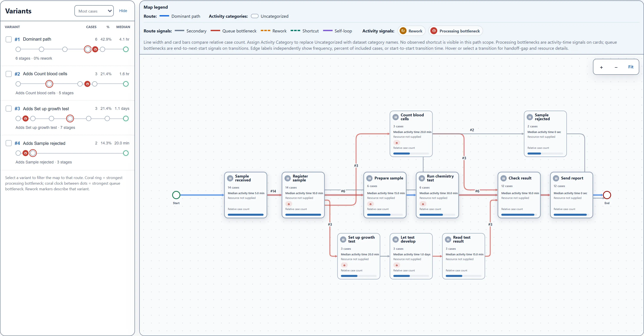Click the Let test develop card icon
This screenshot has height=336, width=644.
click(396, 240)
